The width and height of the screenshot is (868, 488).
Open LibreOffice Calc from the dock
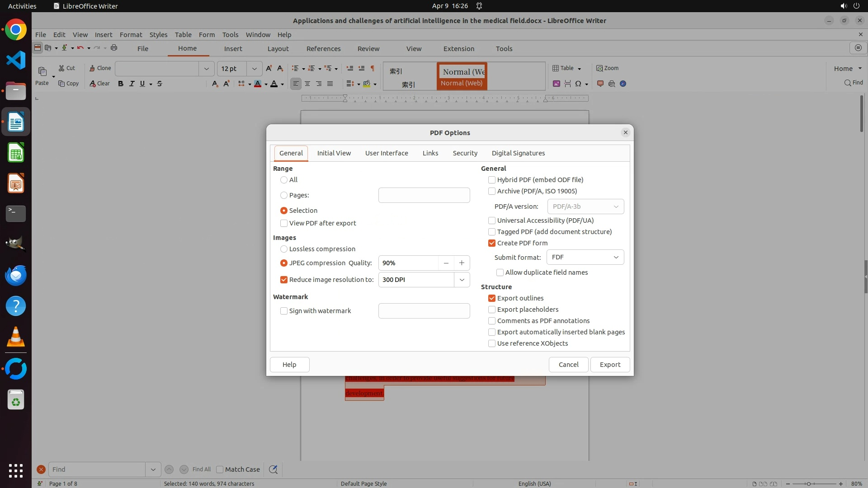[x=16, y=153]
